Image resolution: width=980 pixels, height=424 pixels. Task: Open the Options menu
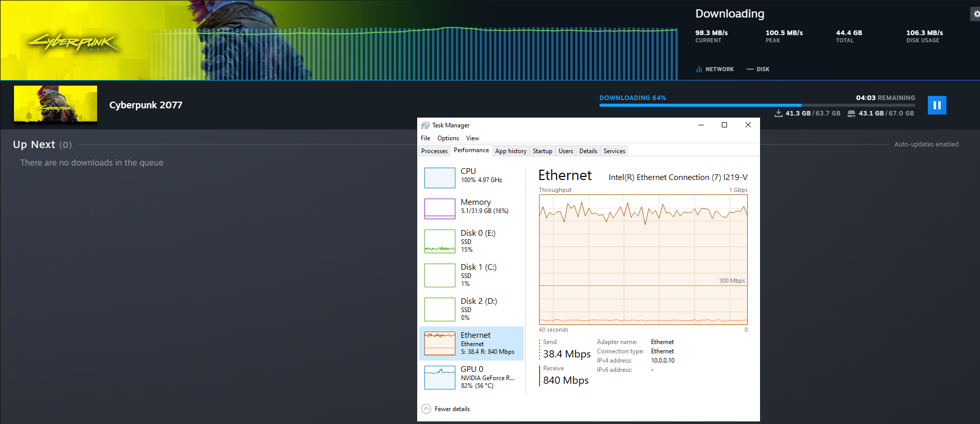[448, 138]
